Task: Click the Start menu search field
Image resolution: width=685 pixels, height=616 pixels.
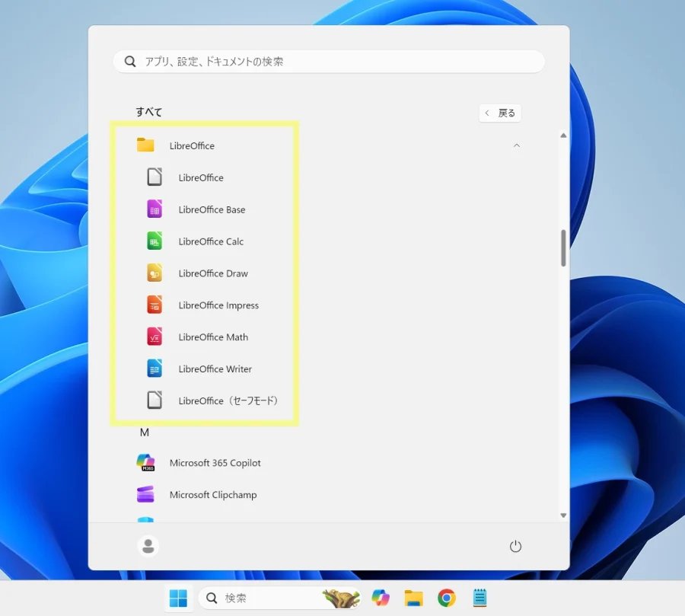Action: pyautogui.click(x=329, y=62)
